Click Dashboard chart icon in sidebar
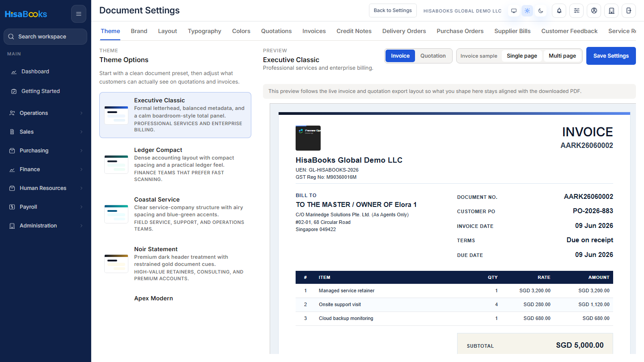This screenshot has width=644, height=362. point(14,72)
